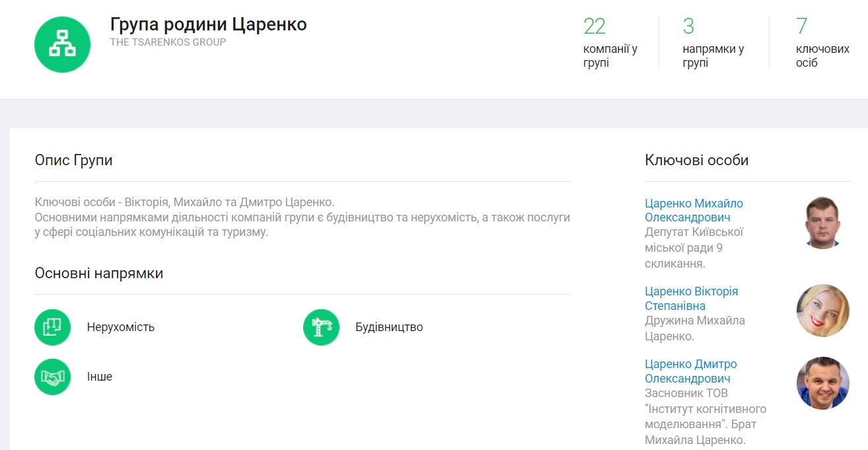Image resolution: width=868 pixels, height=450 pixels.
Task: Select the Нерухомість direction label
Action: click(120, 327)
